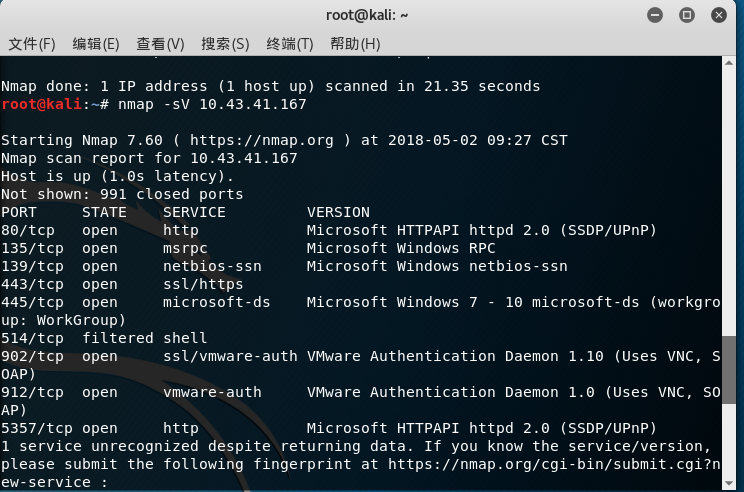Screen dimensions: 744x492
Task: Open the 终端(T) menu
Action: (x=289, y=44)
